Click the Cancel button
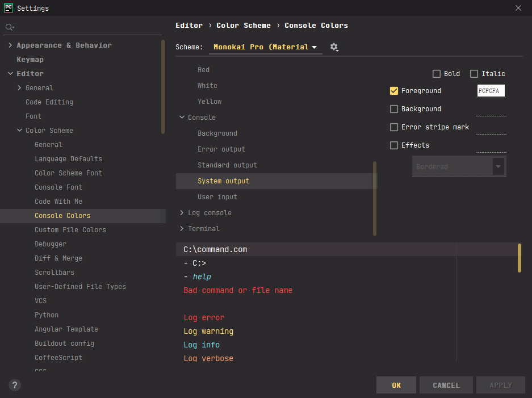Image resolution: width=532 pixels, height=398 pixels. 446,384
